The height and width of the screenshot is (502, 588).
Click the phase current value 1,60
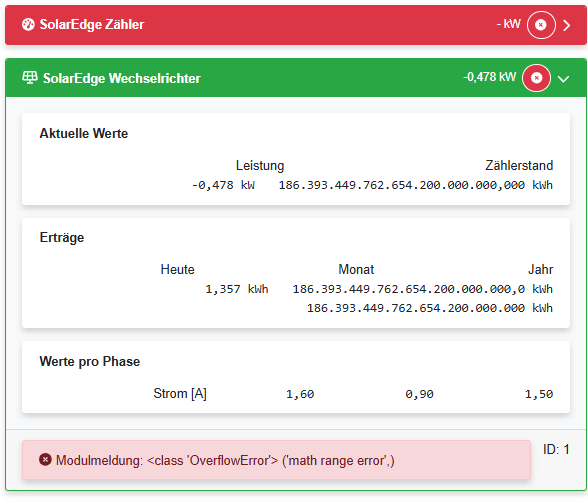click(x=300, y=394)
